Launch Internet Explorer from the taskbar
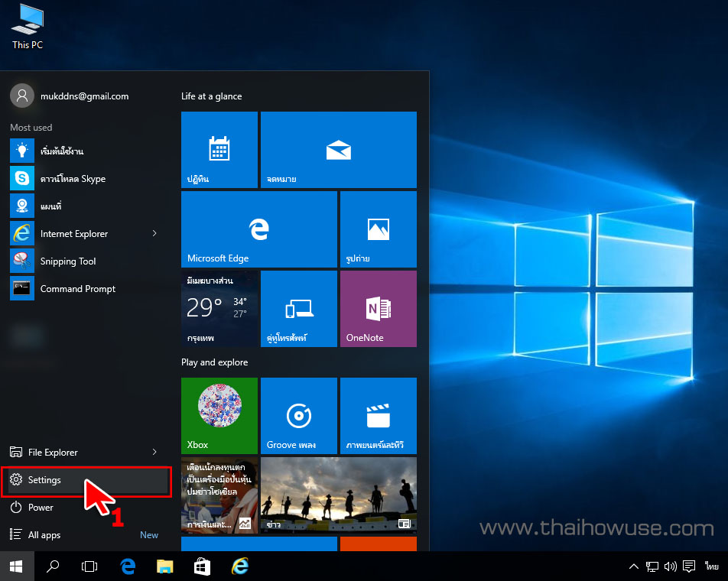 pos(240,566)
